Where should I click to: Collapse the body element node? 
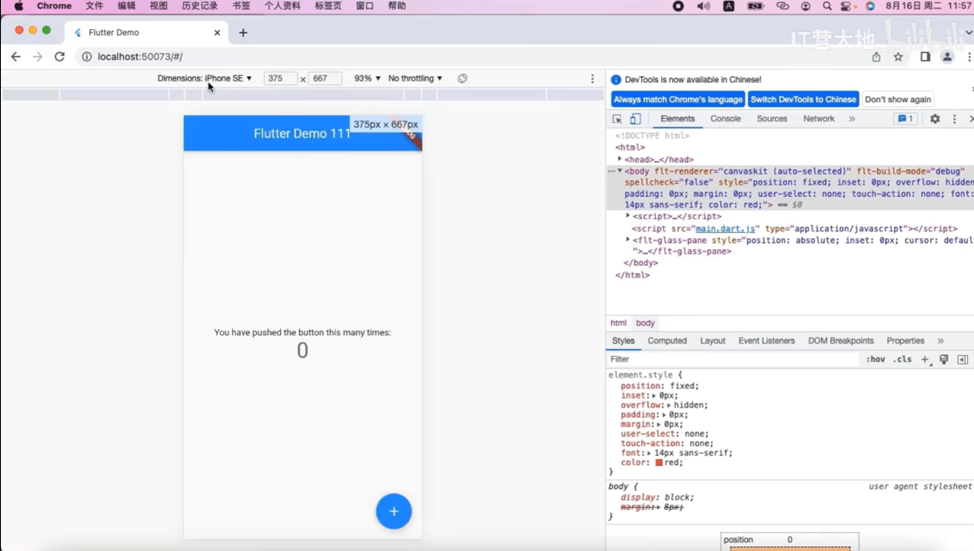(x=620, y=170)
